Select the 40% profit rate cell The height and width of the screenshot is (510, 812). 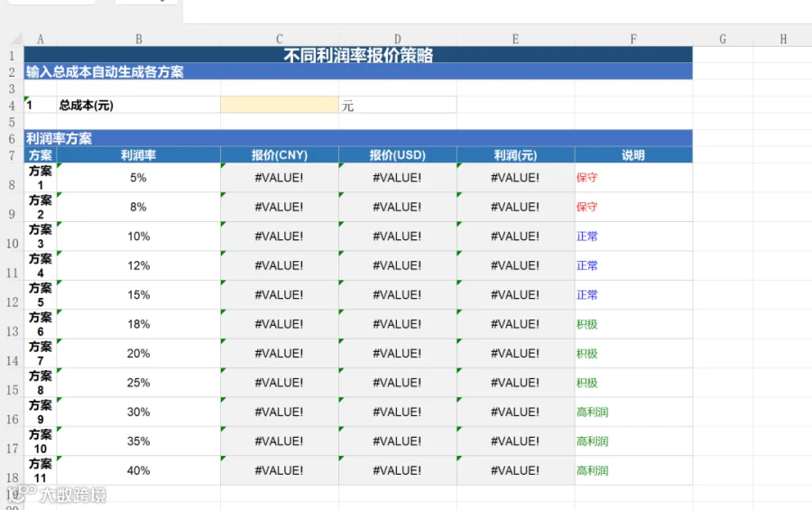138,470
